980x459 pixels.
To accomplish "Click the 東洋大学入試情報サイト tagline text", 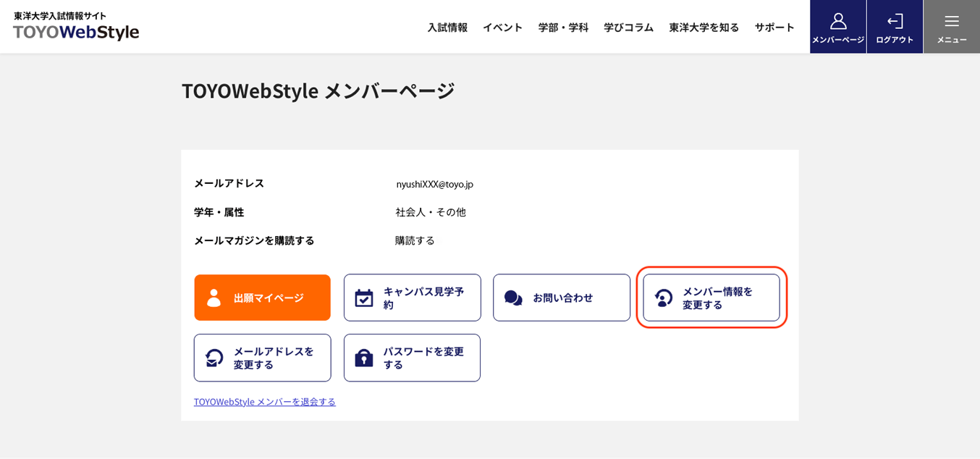I will pyautogui.click(x=60, y=15).
